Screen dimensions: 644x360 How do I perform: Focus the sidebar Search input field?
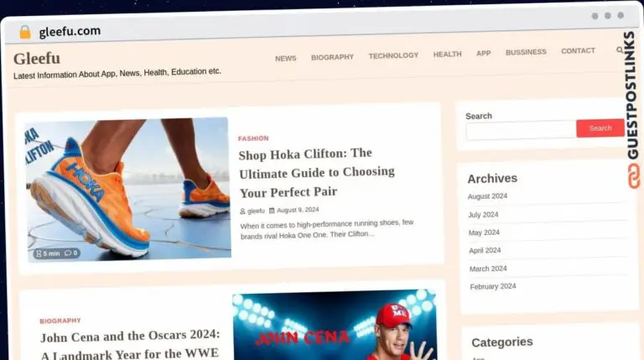pos(521,131)
